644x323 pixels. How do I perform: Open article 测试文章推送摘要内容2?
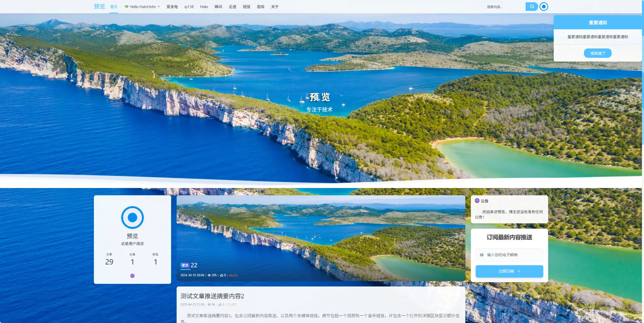212,296
